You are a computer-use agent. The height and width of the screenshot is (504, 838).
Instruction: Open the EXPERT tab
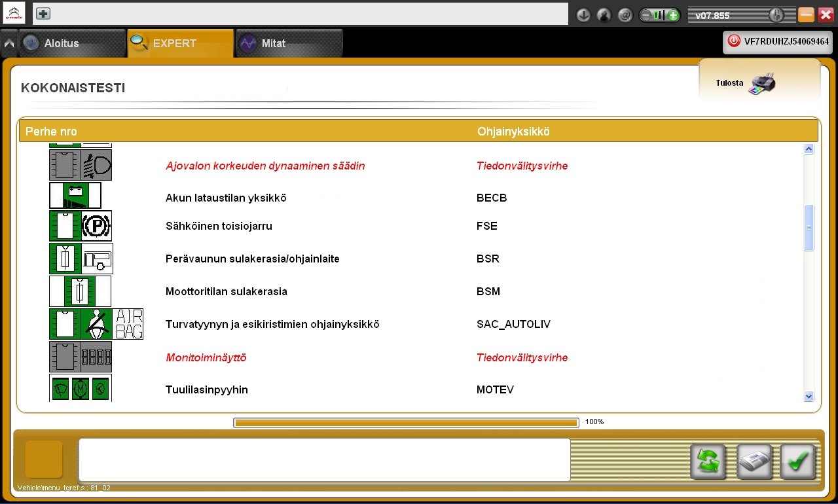pos(181,43)
